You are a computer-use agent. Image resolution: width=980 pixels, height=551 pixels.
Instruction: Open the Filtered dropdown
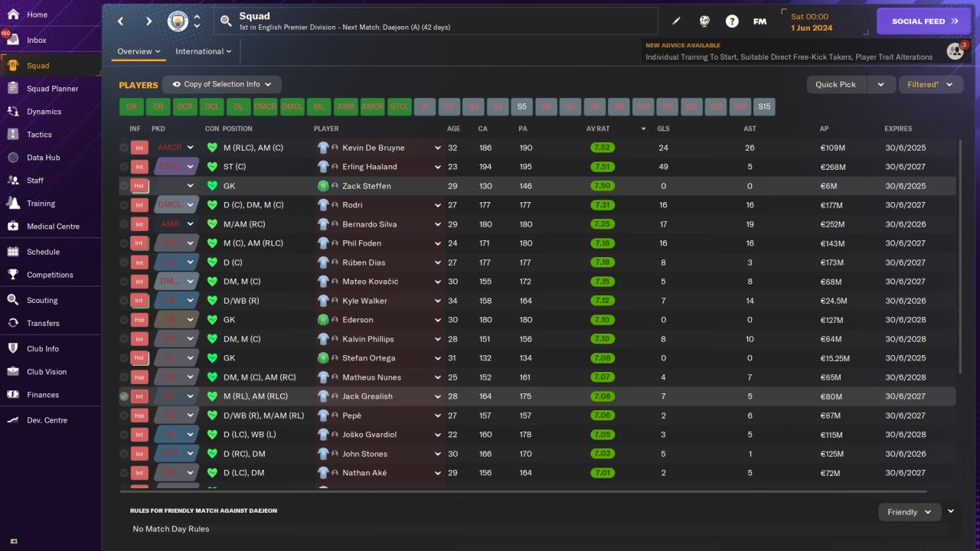[x=930, y=84]
